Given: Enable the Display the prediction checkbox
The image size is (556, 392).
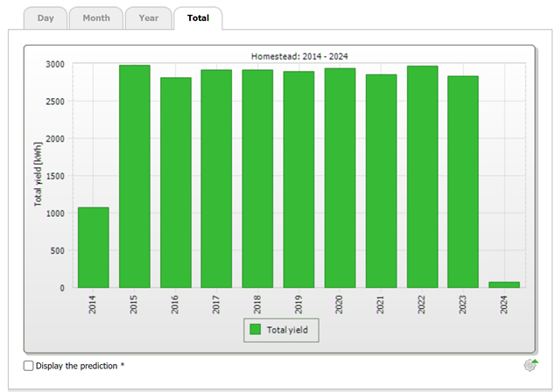Looking at the screenshot, I should point(29,366).
